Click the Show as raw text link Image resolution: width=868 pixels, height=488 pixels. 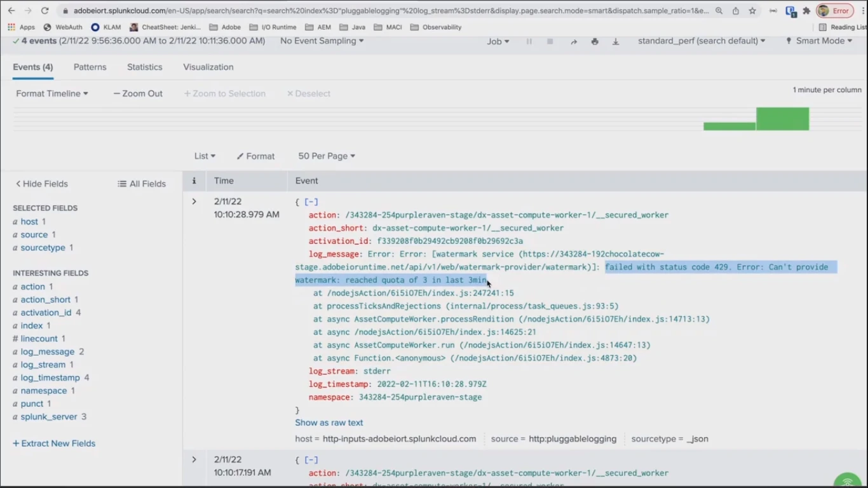tap(329, 423)
